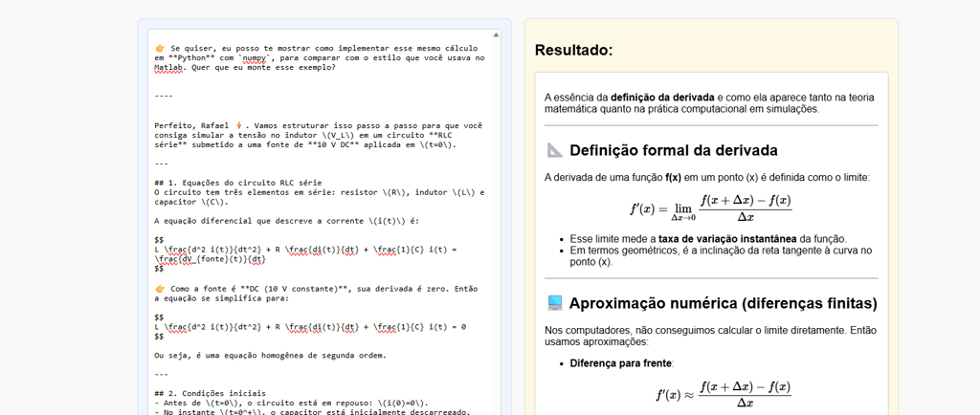Screen dimensions: 980x415
Task: Click the 'Em termos geométricos' bullet
Action: pyautogui.click(x=721, y=256)
